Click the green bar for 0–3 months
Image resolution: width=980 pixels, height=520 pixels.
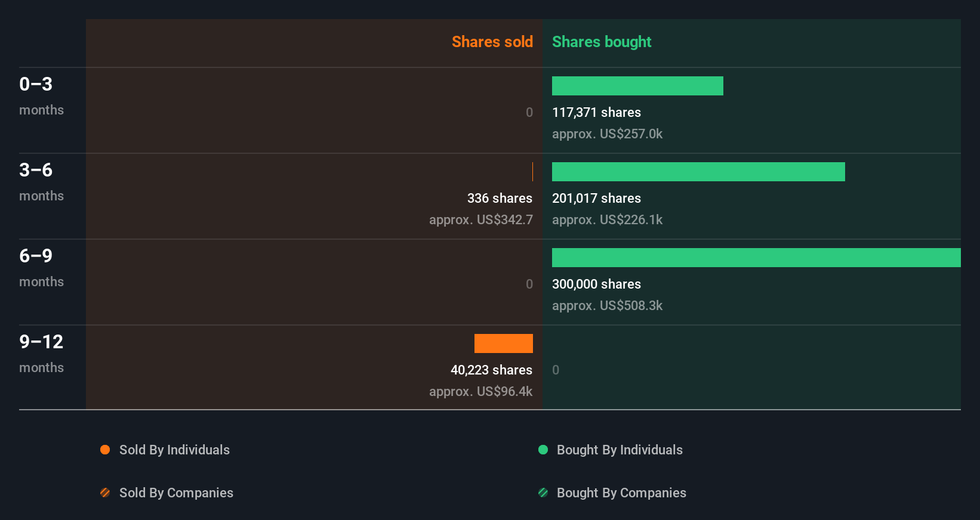pos(637,86)
